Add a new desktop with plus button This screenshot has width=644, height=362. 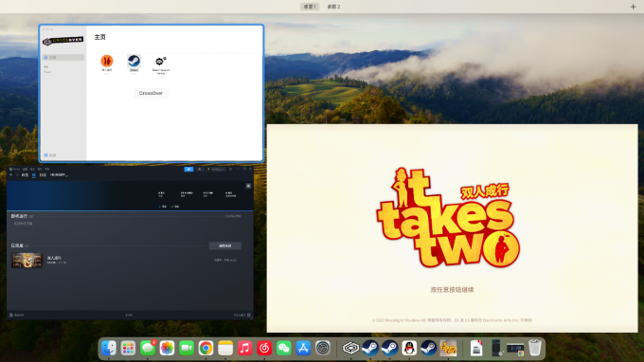(x=633, y=7)
